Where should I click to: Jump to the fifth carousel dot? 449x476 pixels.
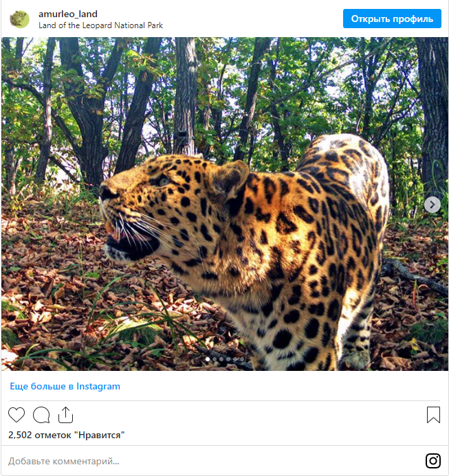(235, 359)
